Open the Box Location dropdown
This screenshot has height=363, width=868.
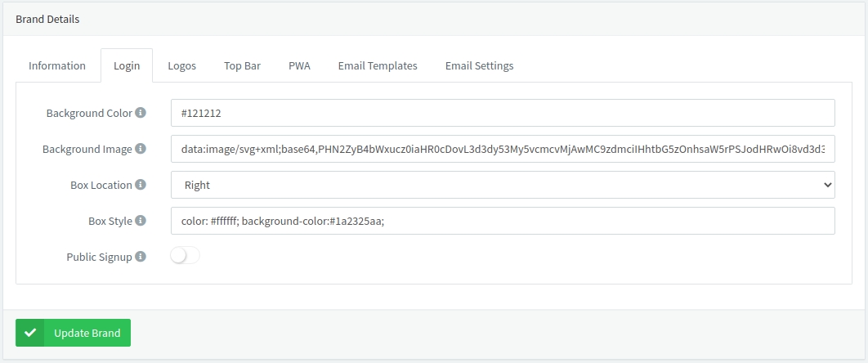tap(503, 185)
